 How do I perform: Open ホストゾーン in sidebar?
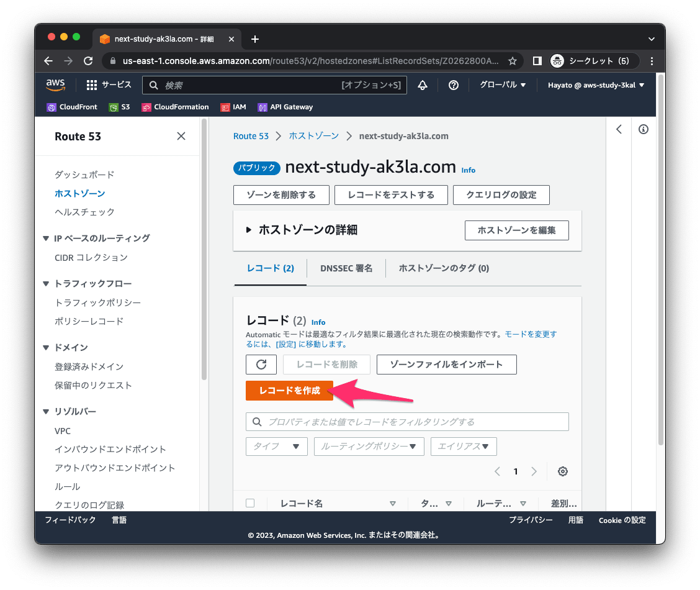coord(80,193)
